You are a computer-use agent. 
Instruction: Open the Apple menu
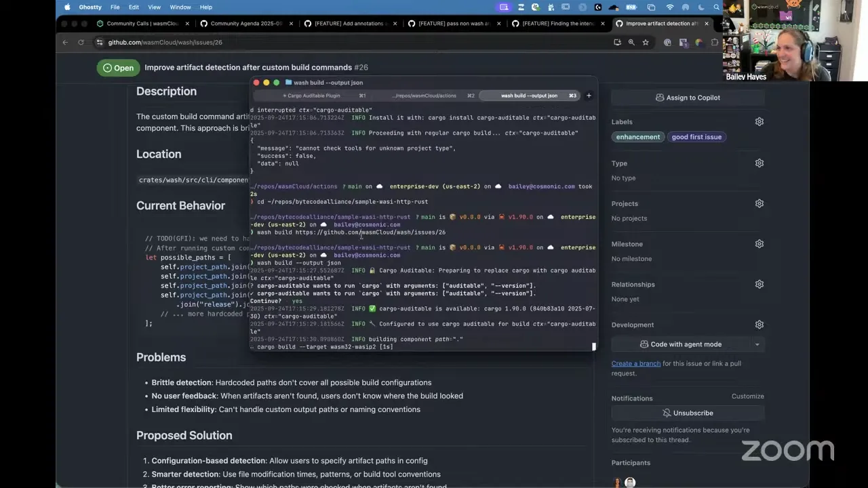click(x=67, y=7)
